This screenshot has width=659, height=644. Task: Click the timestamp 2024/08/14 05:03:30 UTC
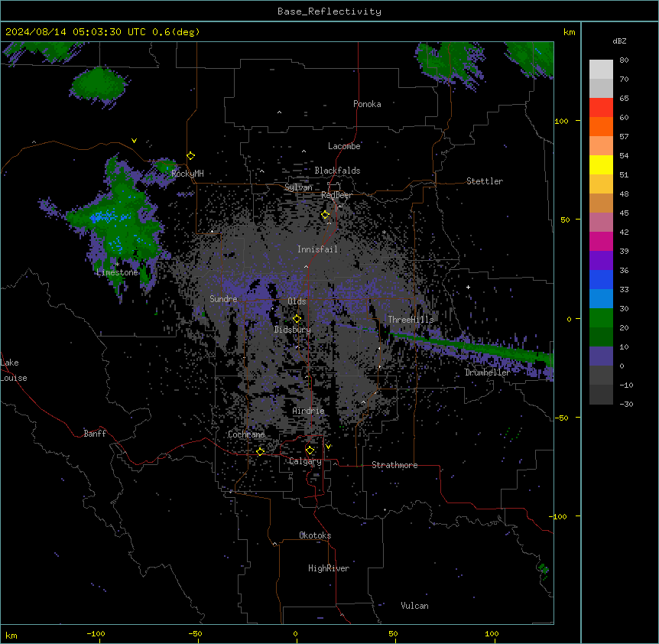tap(76, 32)
